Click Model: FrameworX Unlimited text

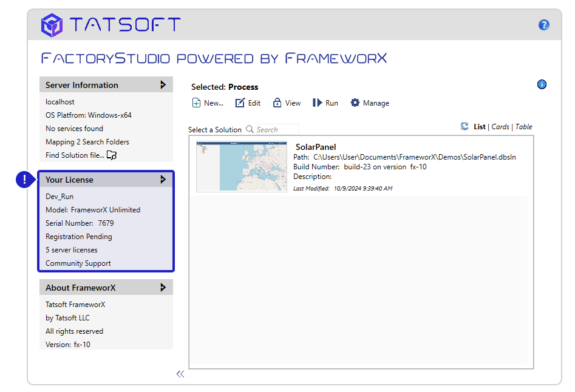pos(93,210)
